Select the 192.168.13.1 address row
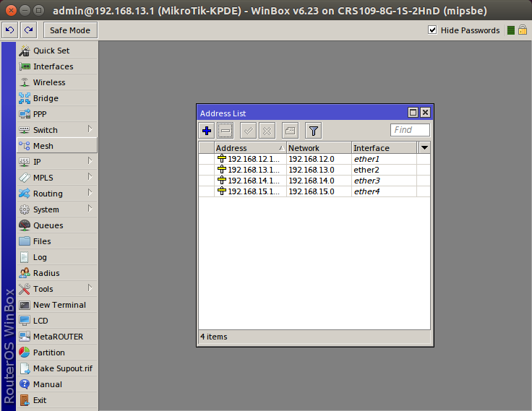532x411 pixels. (x=314, y=170)
